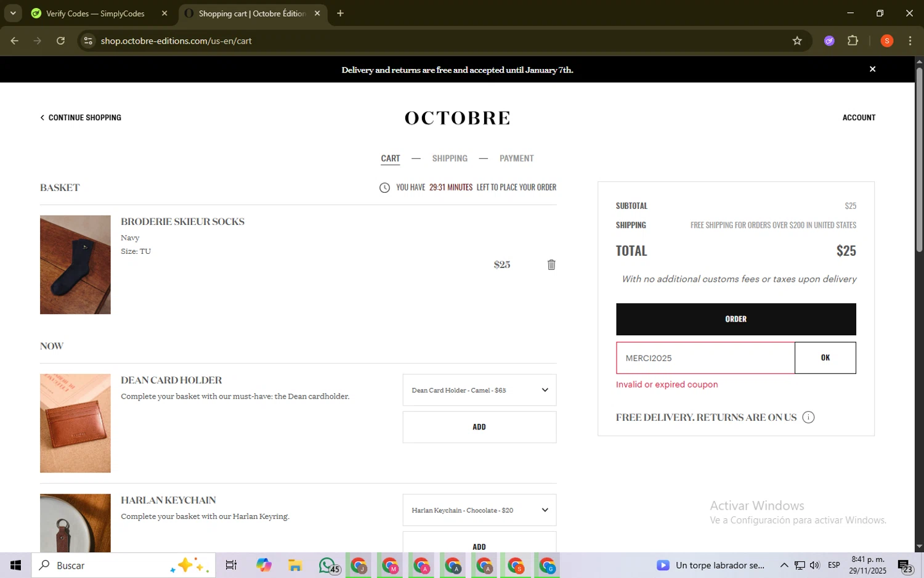
Task: Open the Chrome three-dot menu
Action: pyautogui.click(x=910, y=41)
